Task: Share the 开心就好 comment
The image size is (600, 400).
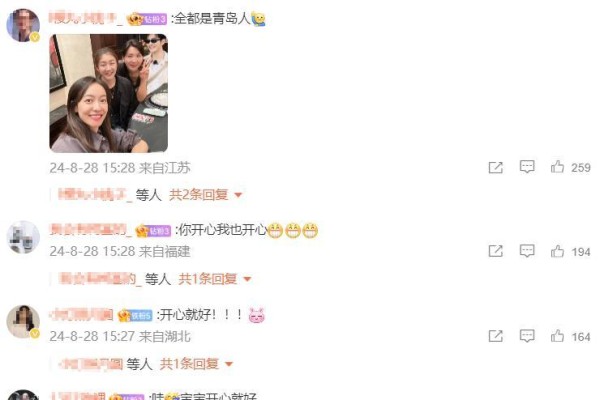Action: 496,336
